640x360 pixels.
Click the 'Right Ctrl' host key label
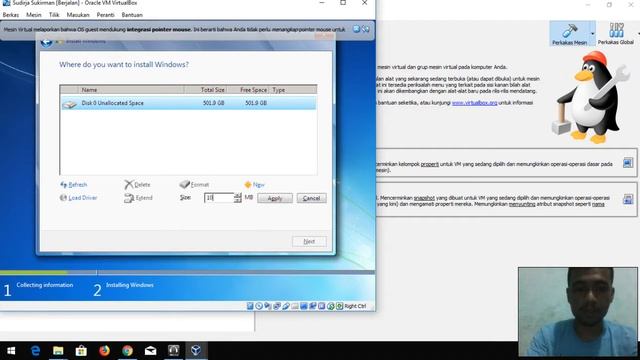[x=355, y=306]
